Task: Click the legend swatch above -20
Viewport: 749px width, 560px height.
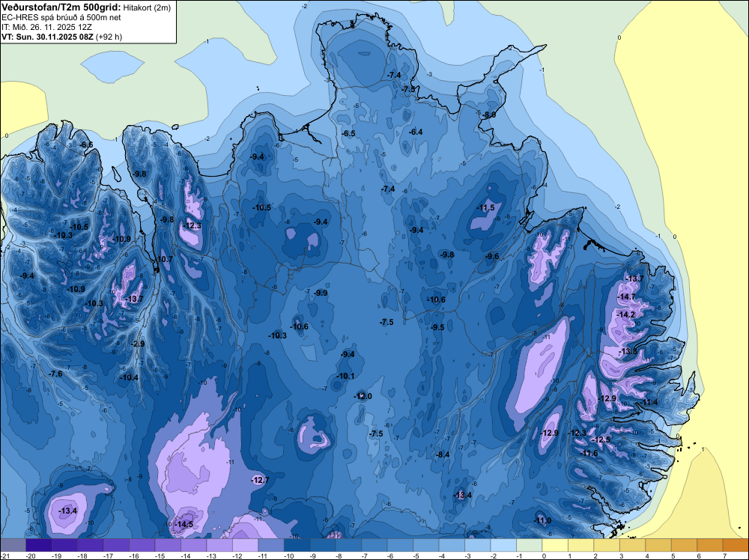Action: 39,546
